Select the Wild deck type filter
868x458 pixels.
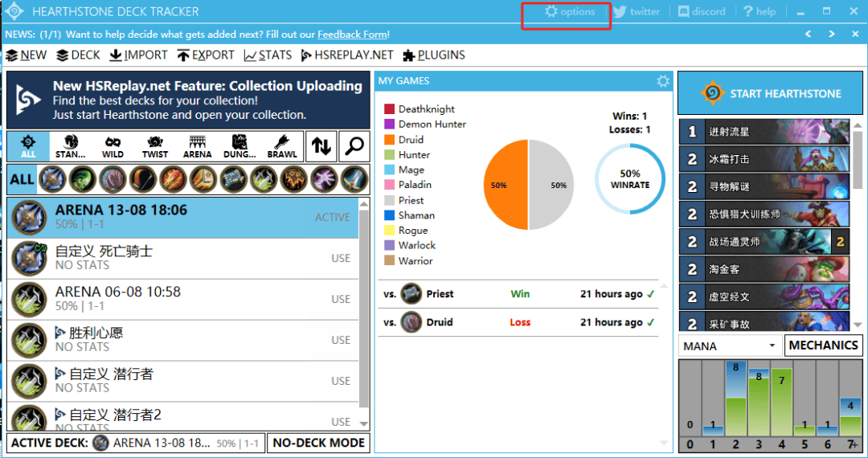coord(113,145)
